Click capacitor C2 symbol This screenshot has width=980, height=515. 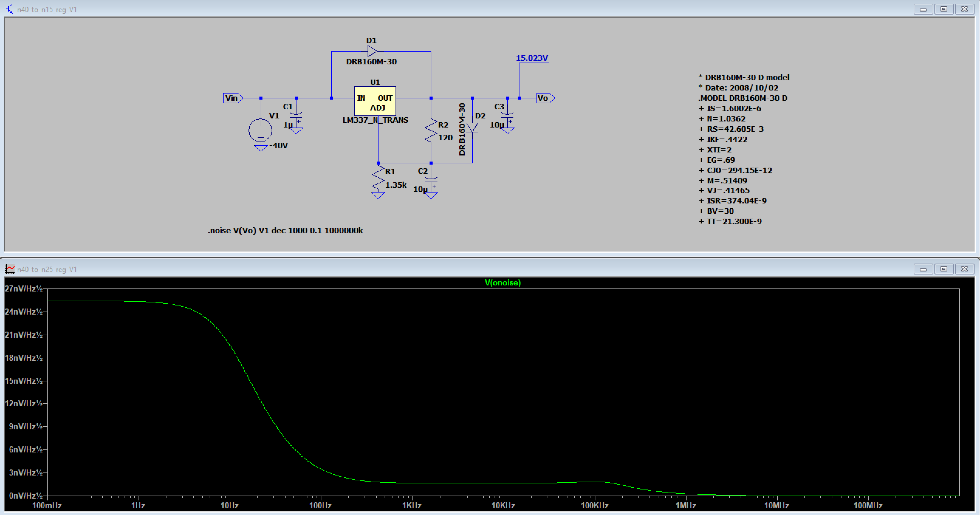431,180
